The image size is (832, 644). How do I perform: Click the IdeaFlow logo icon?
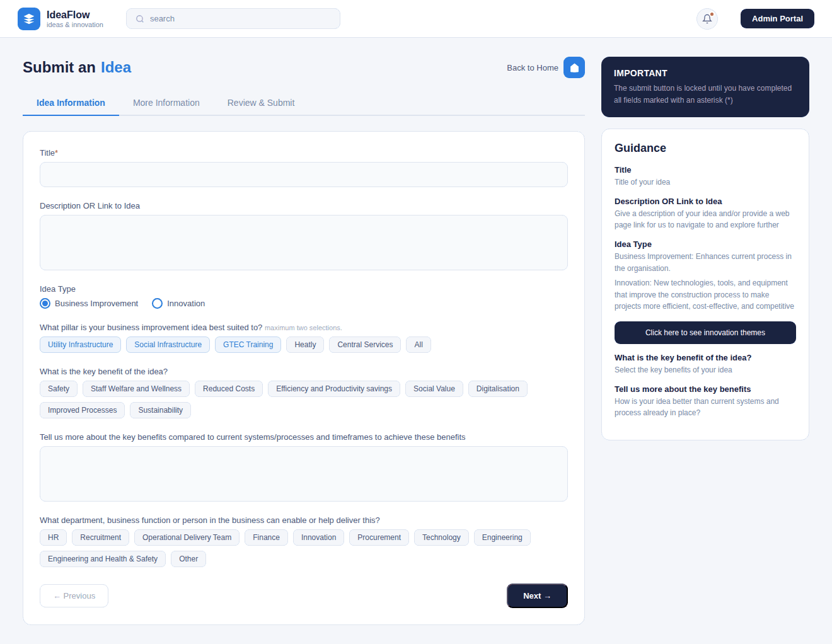pyautogui.click(x=29, y=19)
